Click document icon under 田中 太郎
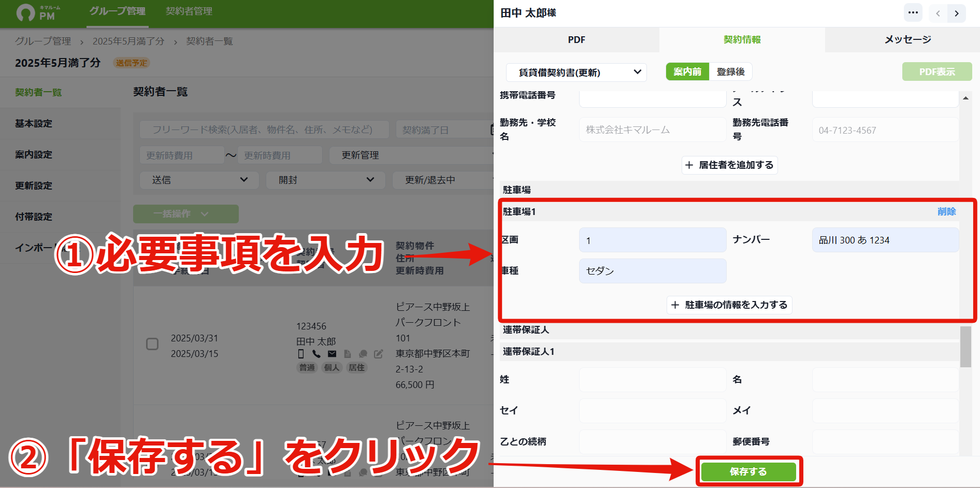 [x=348, y=354]
